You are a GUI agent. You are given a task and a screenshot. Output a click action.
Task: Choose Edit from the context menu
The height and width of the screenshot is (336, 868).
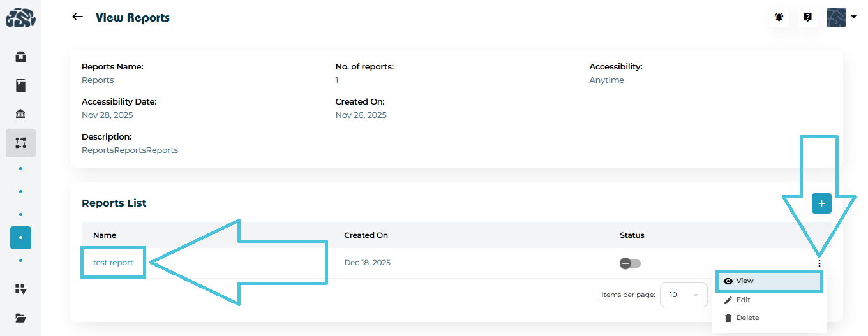(743, 300)
